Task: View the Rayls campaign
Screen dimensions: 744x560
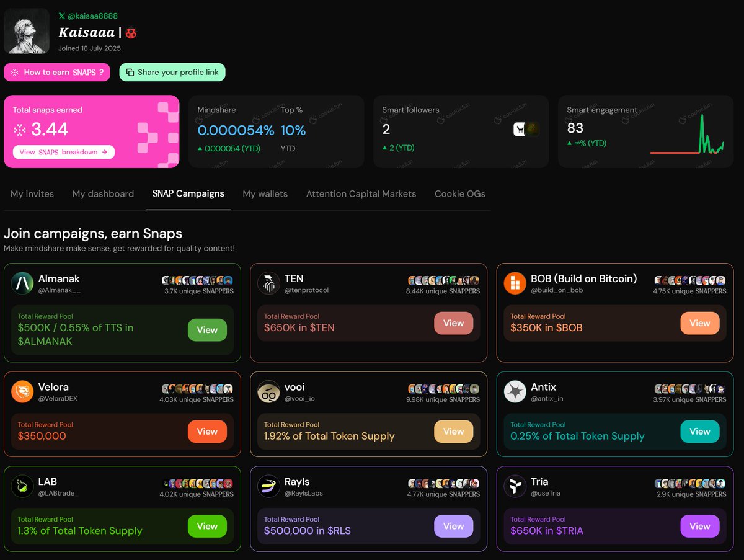Action: 453,527
